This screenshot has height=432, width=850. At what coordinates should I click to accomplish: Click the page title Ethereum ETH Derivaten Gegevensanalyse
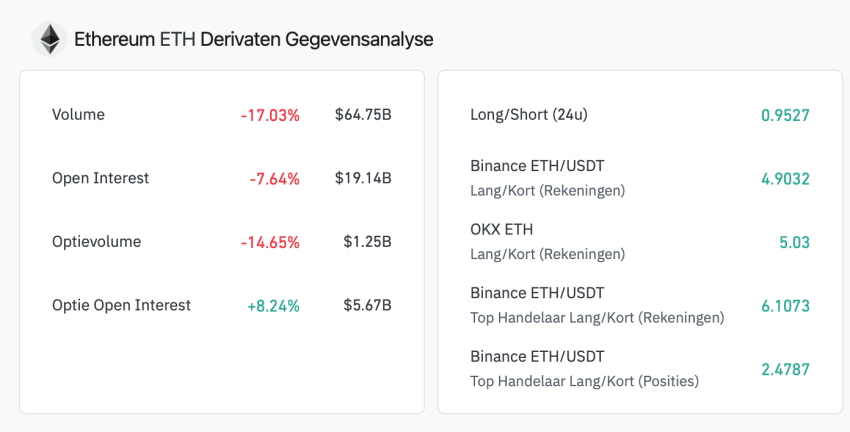point(253,40)
